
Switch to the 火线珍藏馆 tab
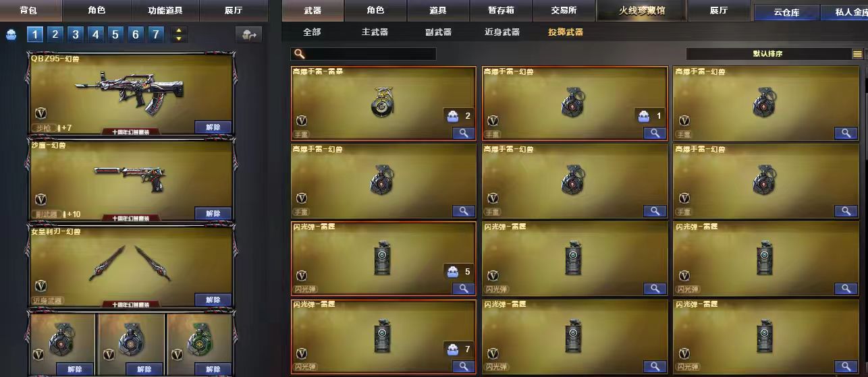click(642, 11)
